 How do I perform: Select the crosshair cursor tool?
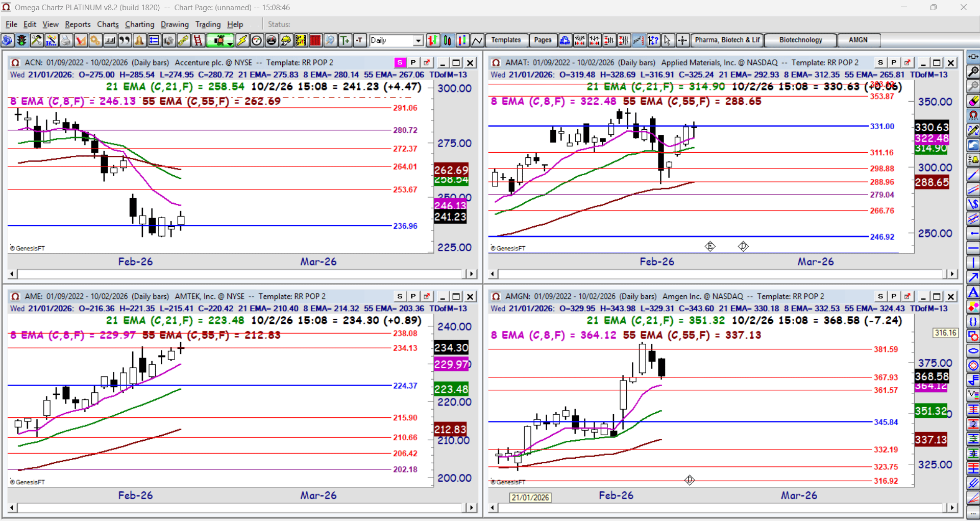pyautogui.click(x=682, y=40)
